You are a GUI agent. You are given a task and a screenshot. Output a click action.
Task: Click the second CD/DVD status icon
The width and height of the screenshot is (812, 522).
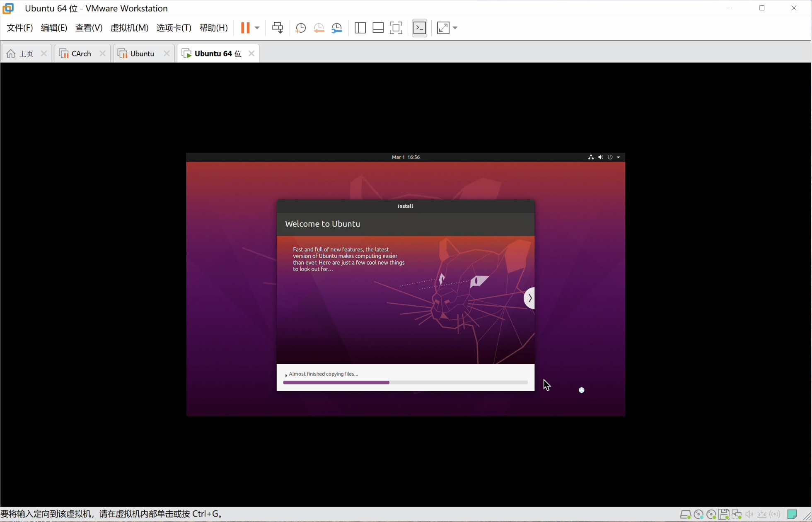711,515
